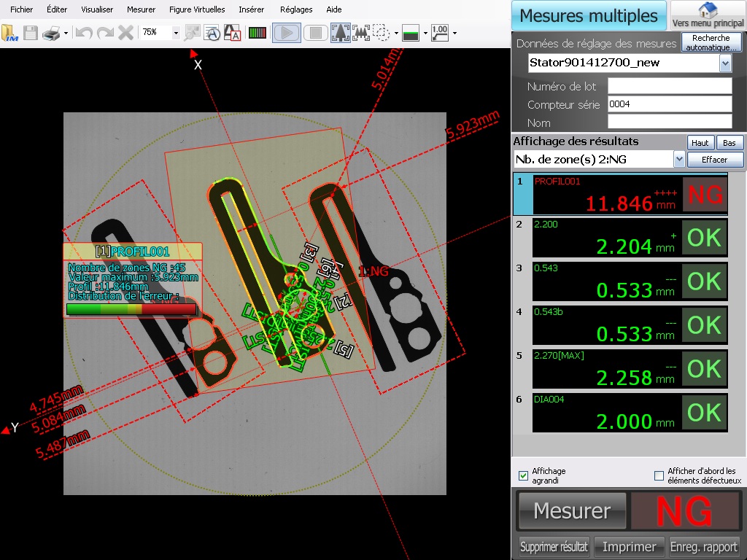Toggle the Affichage agrandi checkbox
The width and height of the screenshot is (747, 560).
(523, 476)
